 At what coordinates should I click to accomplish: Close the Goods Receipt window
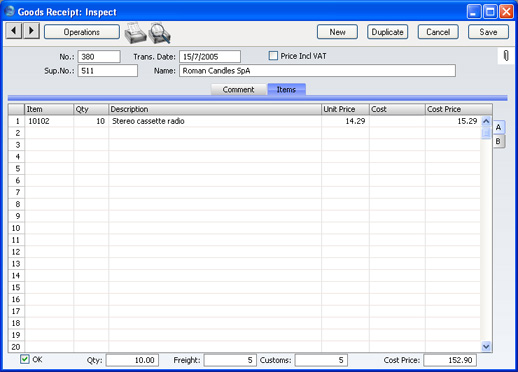(x=506, y=12)
